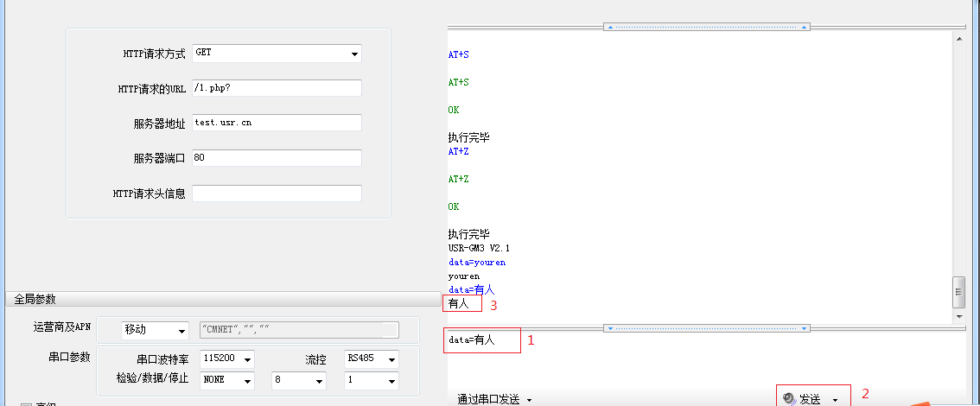Collapse the 全局参数 section header

click(35, 299)
